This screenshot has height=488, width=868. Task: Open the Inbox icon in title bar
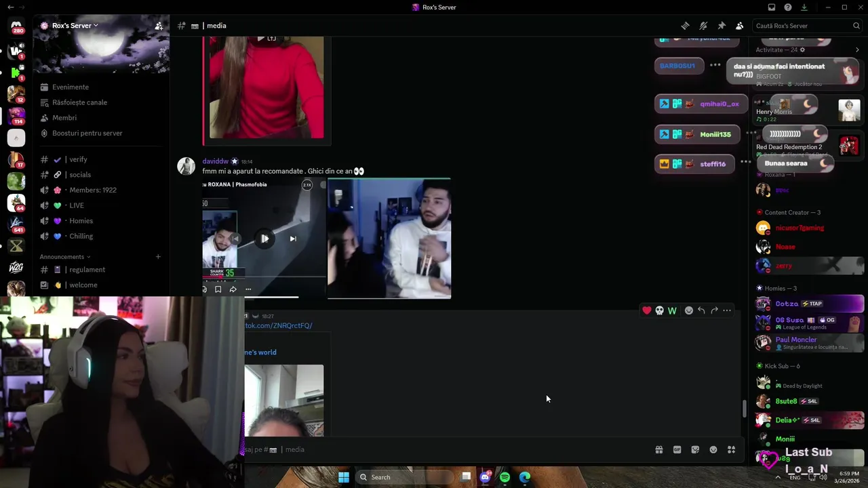pos(772,7)
